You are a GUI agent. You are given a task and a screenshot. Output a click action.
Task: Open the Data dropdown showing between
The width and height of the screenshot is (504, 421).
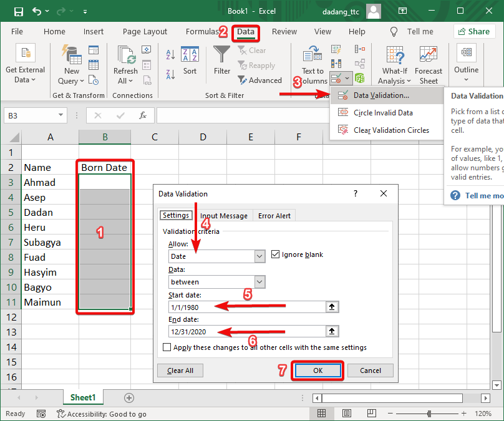[x=260, y=282]
